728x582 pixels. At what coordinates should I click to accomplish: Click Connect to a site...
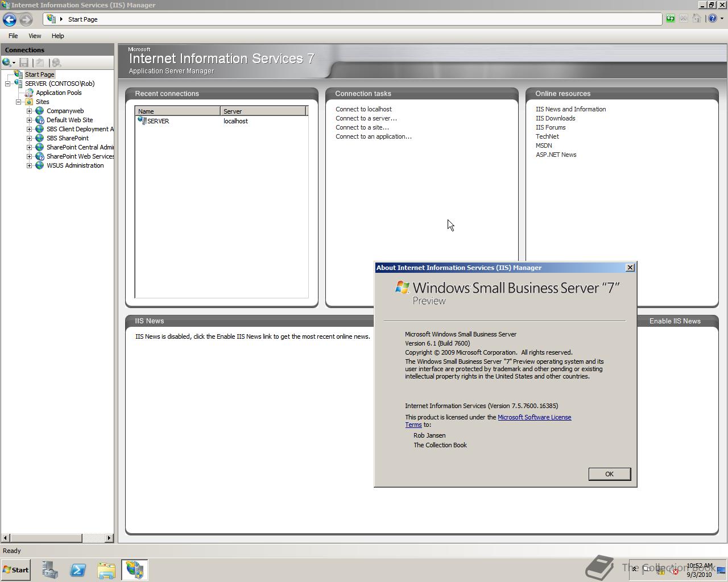point(362,127)
